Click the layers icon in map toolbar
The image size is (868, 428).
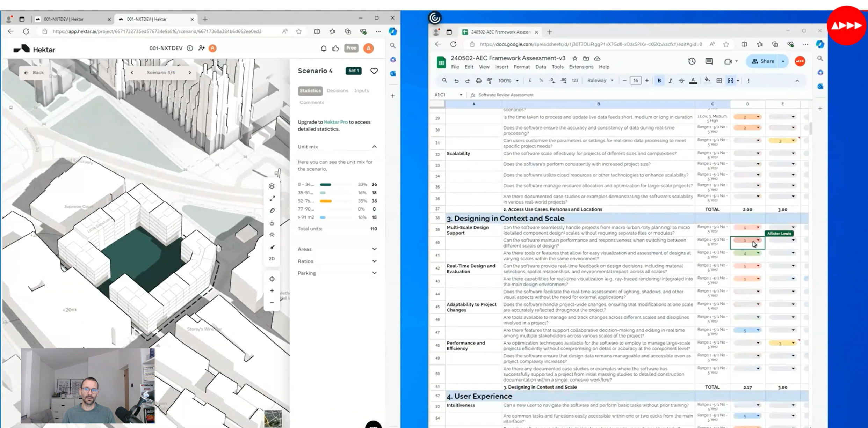(272, 186)
